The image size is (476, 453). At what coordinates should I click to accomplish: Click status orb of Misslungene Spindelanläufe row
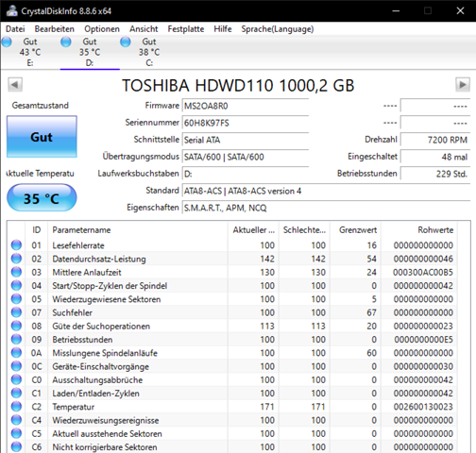coord(16,353)
